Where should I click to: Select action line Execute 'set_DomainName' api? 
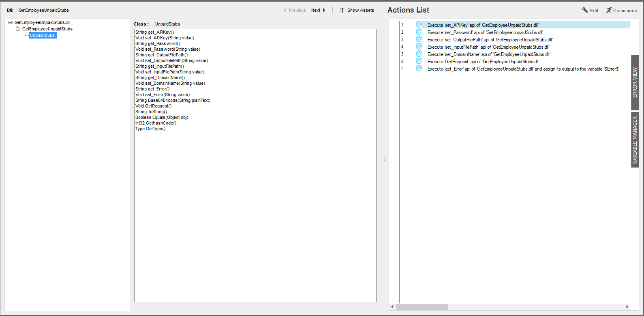tap(489, 54)
